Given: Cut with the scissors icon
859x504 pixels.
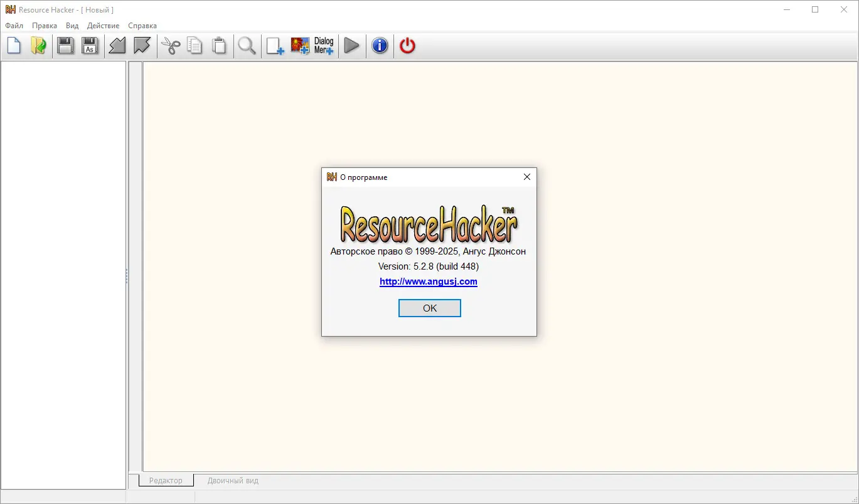Looking at the screenshot, I should [x=171, y=46].
